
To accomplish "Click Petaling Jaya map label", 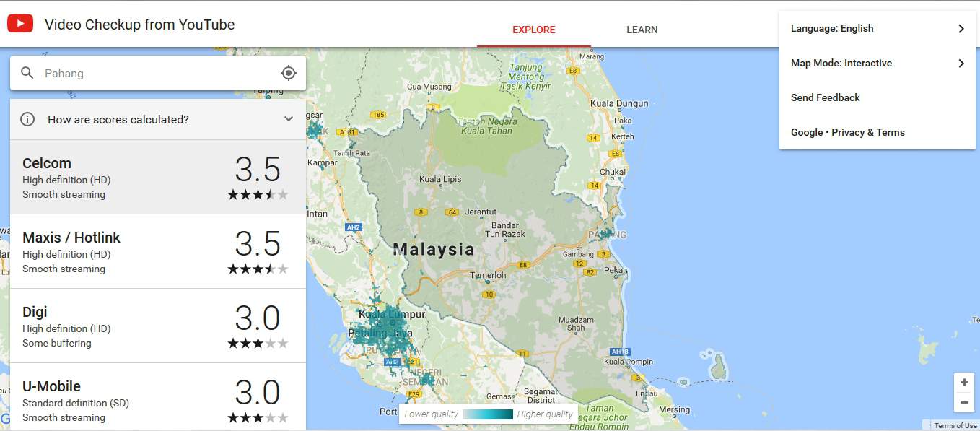I will [380, 334].
